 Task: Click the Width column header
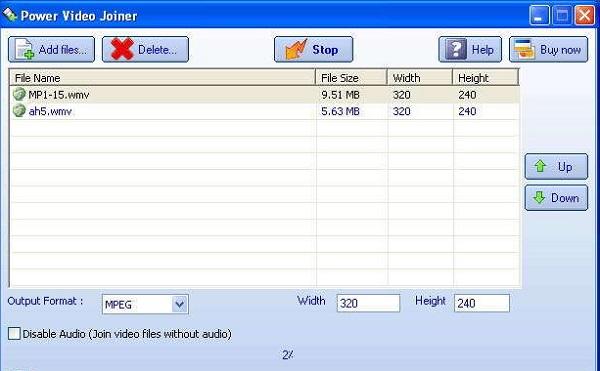click(x=420, y=78)
